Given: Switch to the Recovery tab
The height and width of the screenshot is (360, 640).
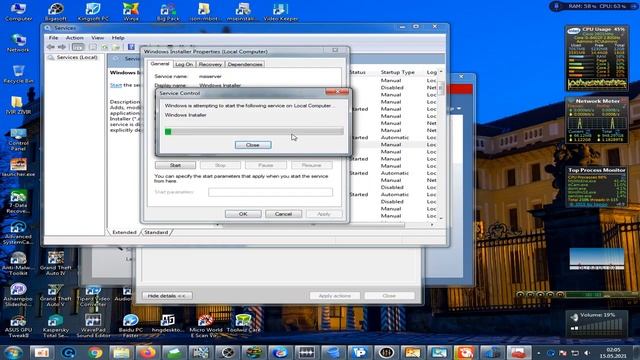Looking at the screenshot, I should click(210, 64).
